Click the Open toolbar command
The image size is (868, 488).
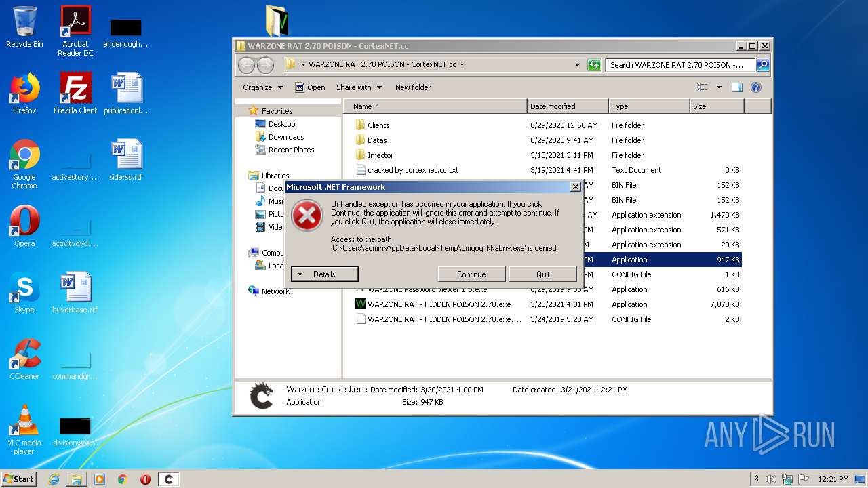click(x=311, y=87)
